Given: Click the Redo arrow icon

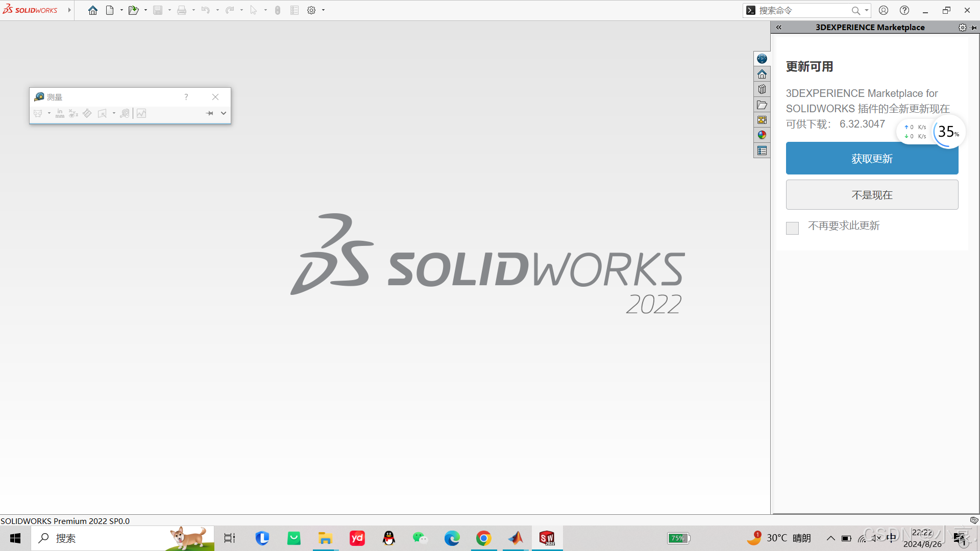Looking at the screenshot, I should [x=230, y=10].
